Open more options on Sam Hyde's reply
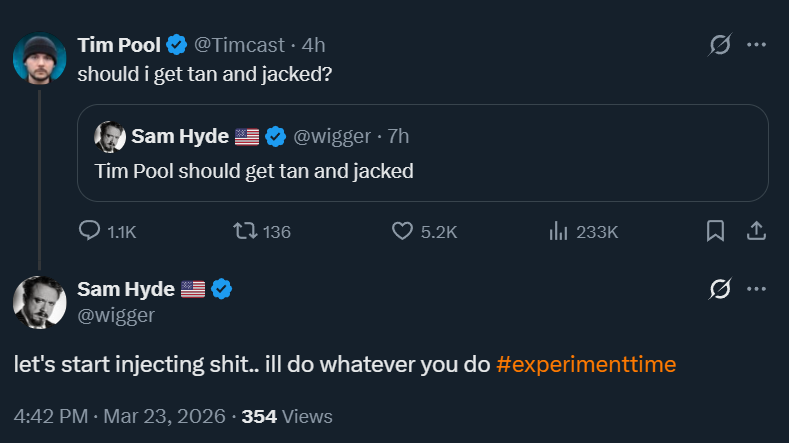The height and width of the screenshot is (443, 789). point(757,289)
